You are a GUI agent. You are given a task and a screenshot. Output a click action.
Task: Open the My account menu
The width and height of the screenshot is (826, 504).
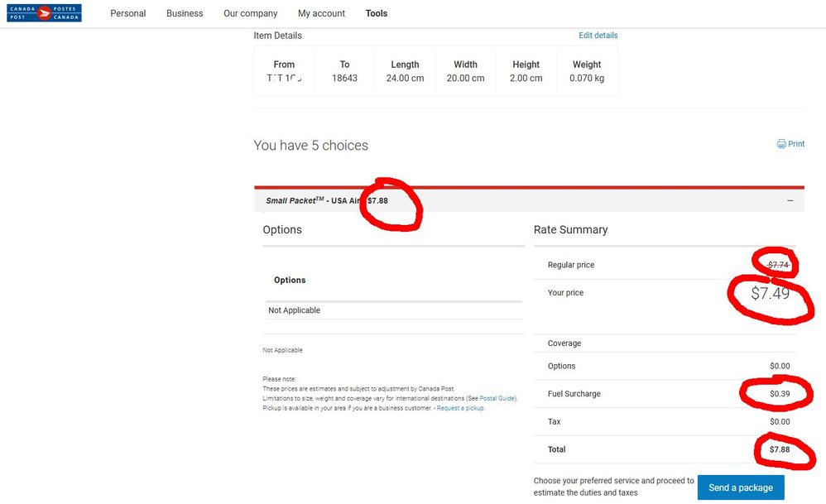pyautogui.click(x=321, y=14)
